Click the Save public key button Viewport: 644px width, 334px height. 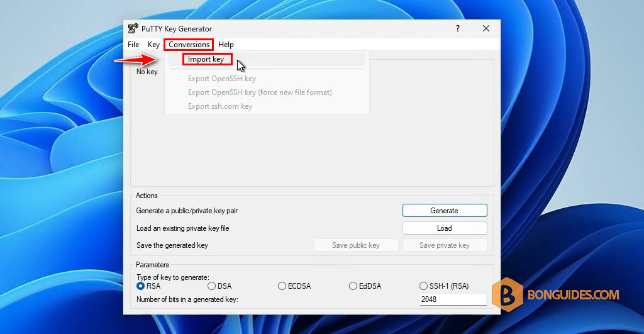pyautogui.click(x=356, y=245)
